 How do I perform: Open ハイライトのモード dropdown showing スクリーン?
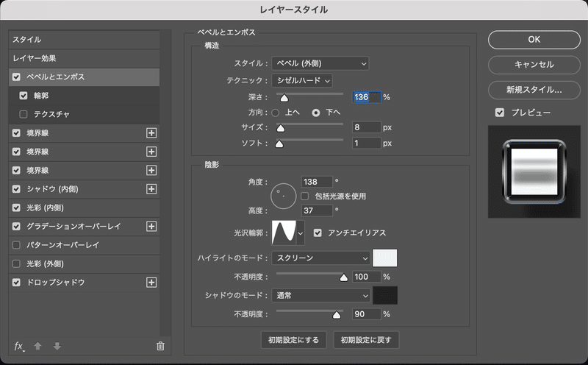tap(321, 258)
